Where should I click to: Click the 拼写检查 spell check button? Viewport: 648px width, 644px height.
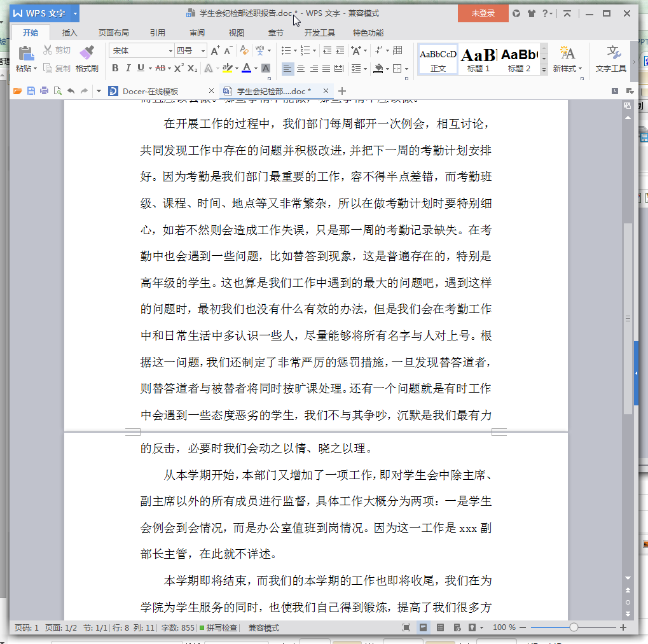[x=219, y=628]
